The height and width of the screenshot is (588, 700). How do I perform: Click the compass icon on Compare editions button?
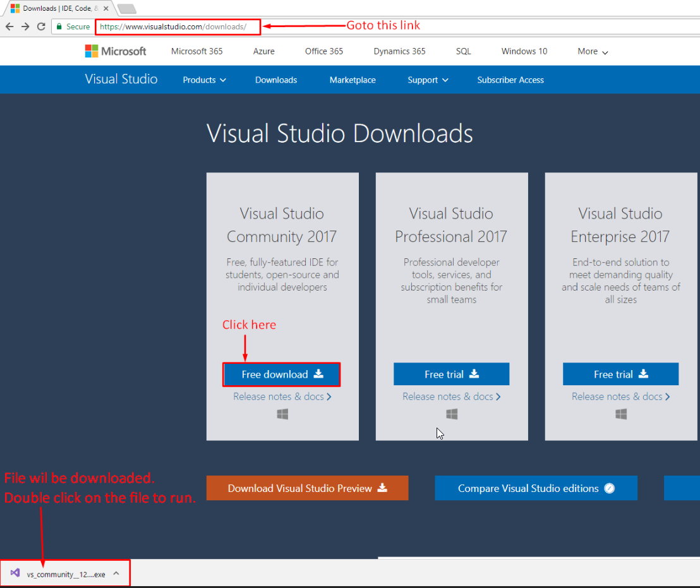tap(610, 488)
